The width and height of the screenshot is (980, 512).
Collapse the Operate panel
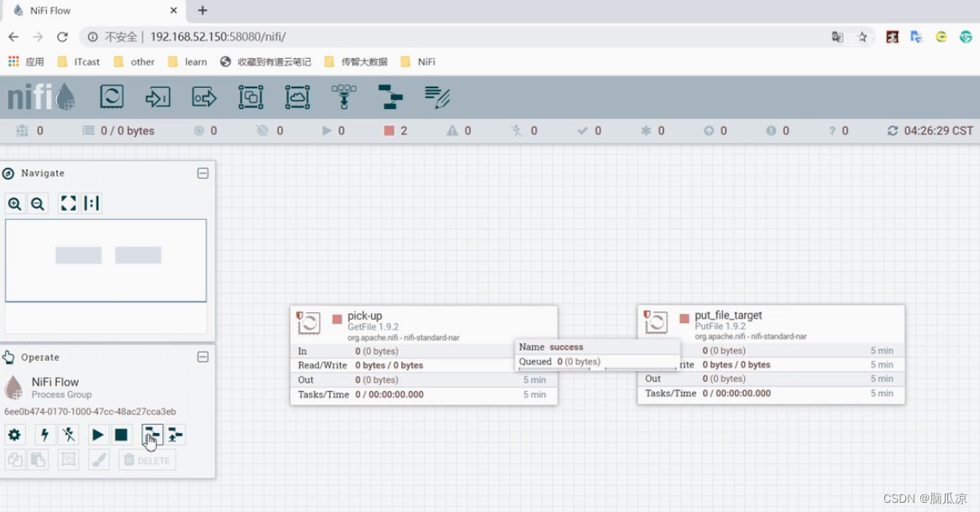[203, 358]
